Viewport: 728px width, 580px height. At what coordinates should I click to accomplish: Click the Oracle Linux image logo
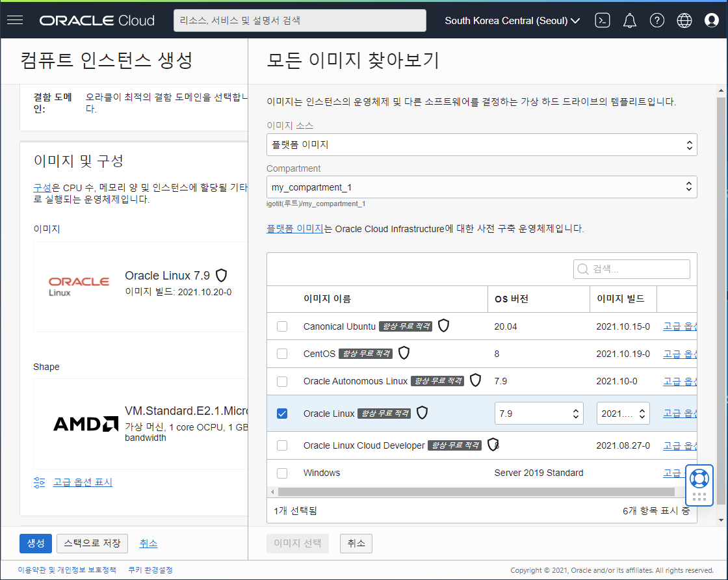[79, 287]
